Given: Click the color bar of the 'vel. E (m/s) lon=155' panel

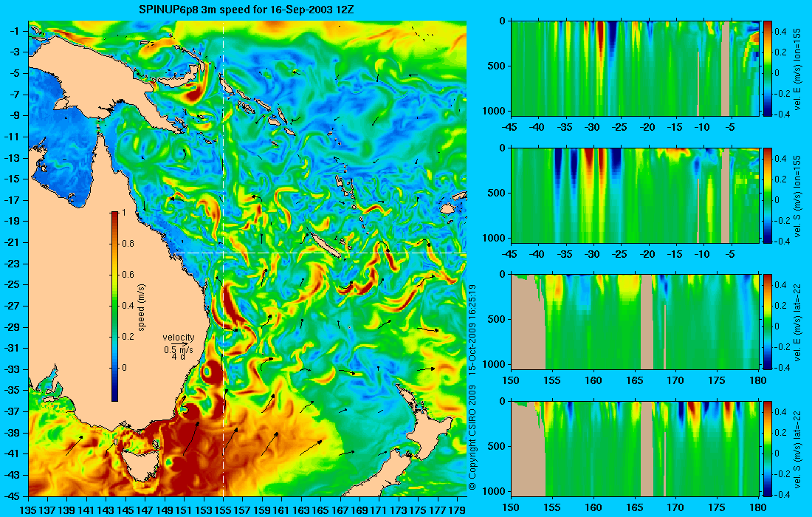Looking at the screenshot, I should coord(768,69).
